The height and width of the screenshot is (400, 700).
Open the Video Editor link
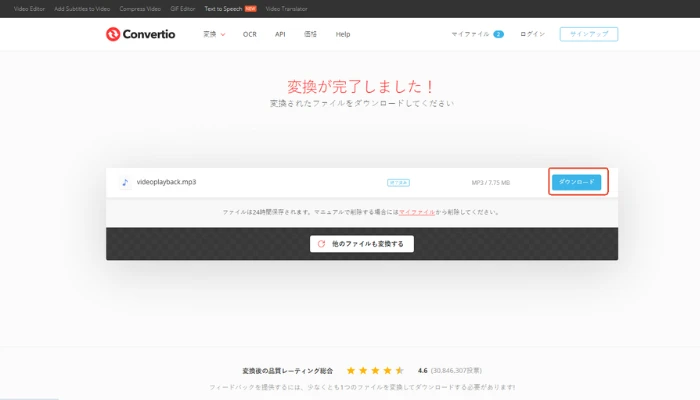pyautogui.click(x=29, y=8)
